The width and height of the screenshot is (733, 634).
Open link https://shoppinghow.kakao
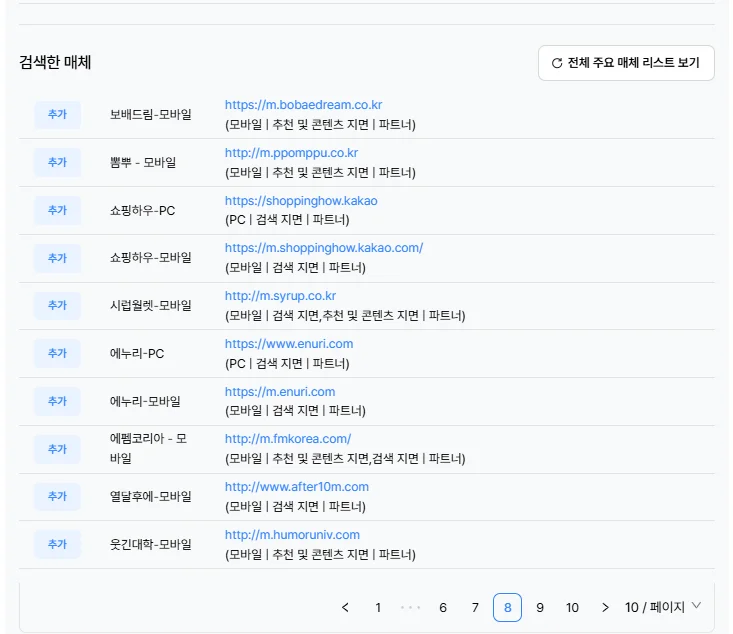(301, 201)
